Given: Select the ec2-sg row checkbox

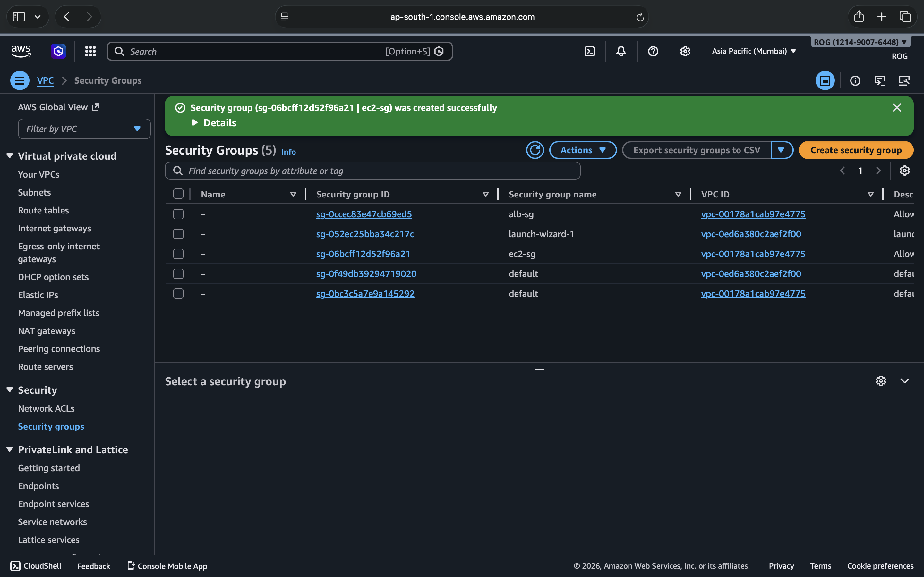Looking at the screenshot, I should (x=178, y=254).
